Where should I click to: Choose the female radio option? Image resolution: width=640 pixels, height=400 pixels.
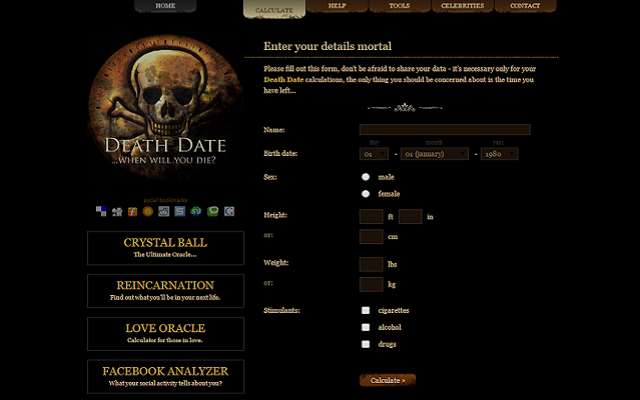[x=366, y=194]
